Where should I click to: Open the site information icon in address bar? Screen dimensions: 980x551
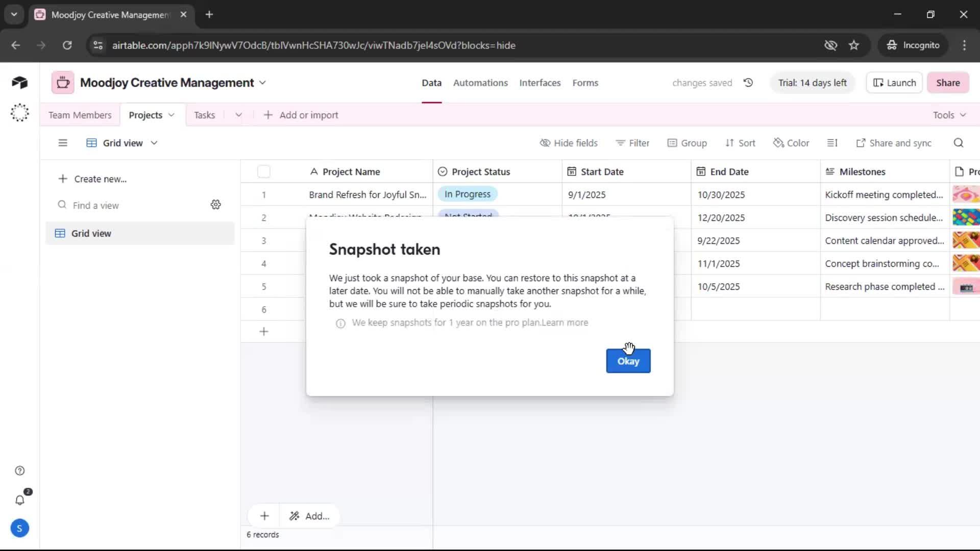pyautogui.click(x=98, y=45)
